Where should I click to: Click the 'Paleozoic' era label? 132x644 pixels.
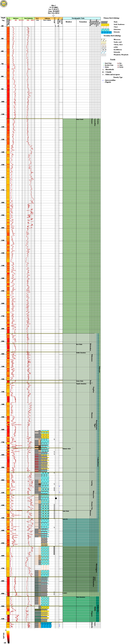(x=99, y=370)
